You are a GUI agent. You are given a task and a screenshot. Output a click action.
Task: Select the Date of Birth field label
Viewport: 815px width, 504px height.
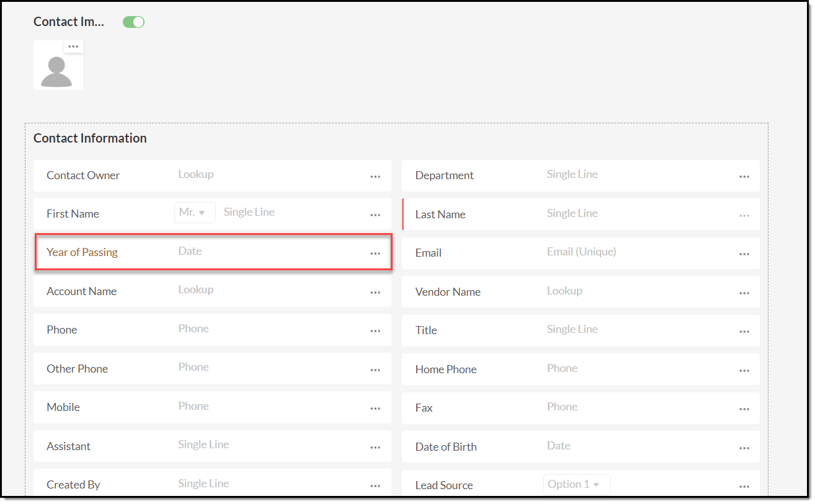click(446, 447)
